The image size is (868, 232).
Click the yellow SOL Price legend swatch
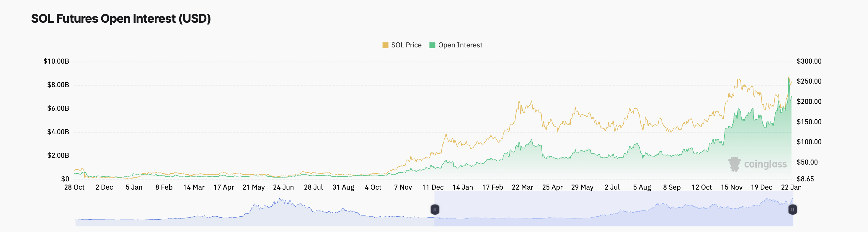tap(385, 45)
